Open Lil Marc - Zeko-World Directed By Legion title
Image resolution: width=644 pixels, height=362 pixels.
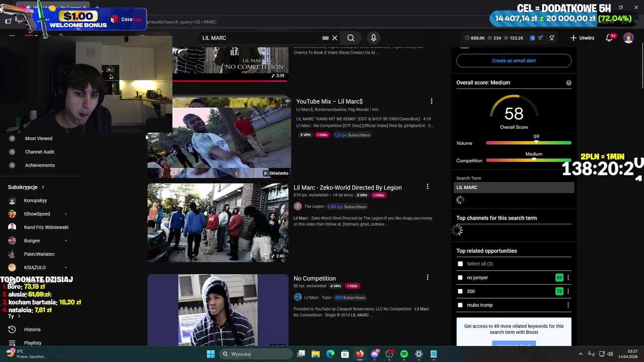coord(347,188)
